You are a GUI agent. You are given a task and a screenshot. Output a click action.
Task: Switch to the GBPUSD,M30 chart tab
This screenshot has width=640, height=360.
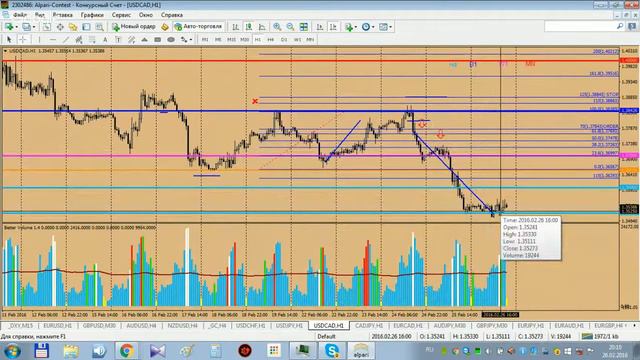[99, 326]
